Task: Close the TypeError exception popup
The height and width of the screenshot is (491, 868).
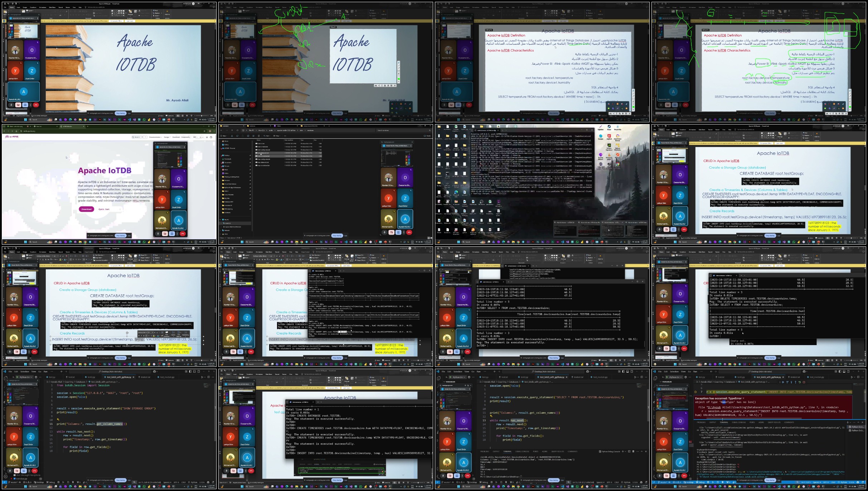Action: coord(743,398)
